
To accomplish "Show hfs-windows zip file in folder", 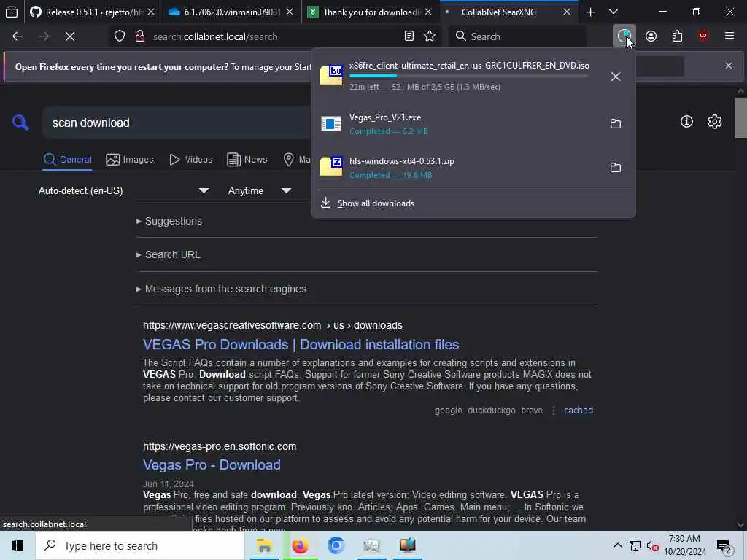I will click(616, 168).
